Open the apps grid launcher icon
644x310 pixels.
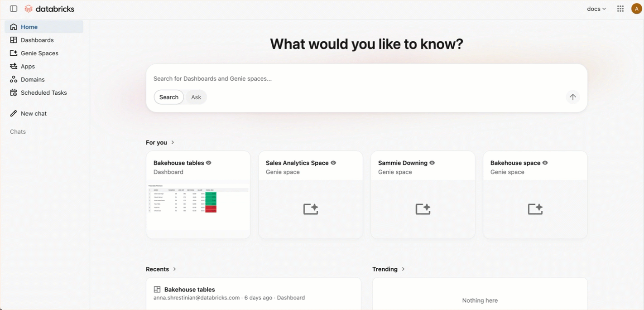tap(620, 9)
